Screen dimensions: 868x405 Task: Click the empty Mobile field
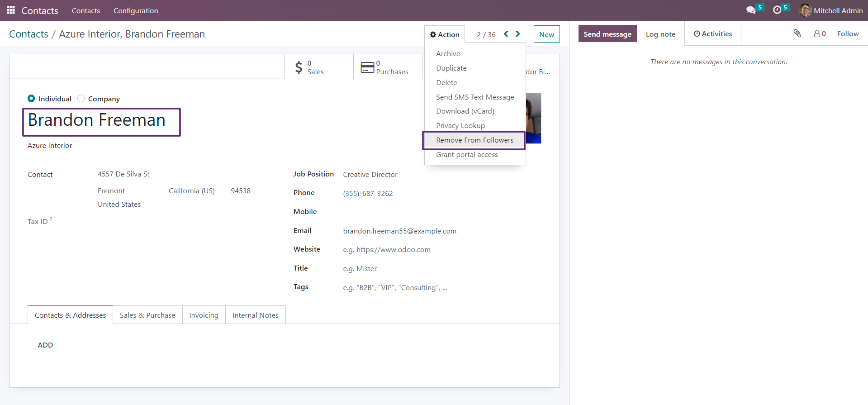441,212
